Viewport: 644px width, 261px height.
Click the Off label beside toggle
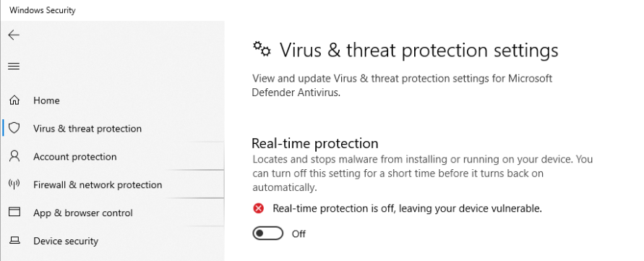(x=299, y=234)
